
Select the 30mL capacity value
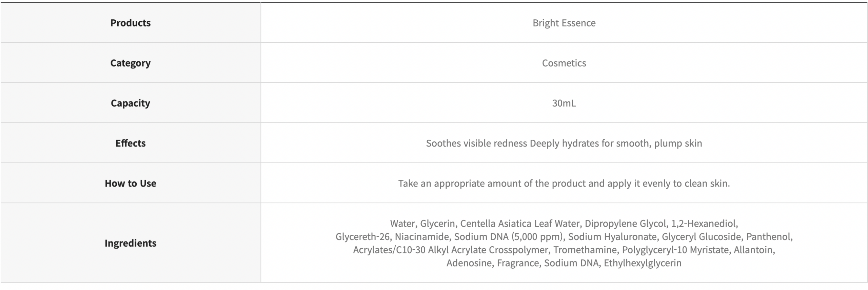[x=564, y=103]
